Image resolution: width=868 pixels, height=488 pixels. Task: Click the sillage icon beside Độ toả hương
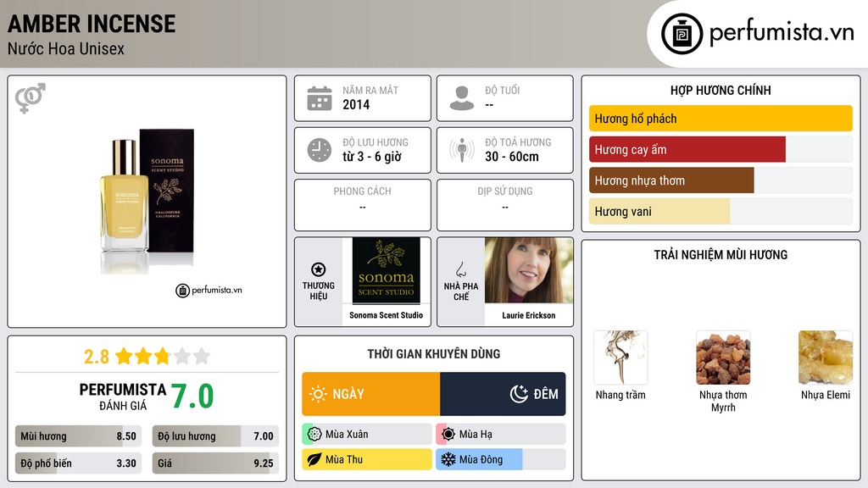[462, 150]
